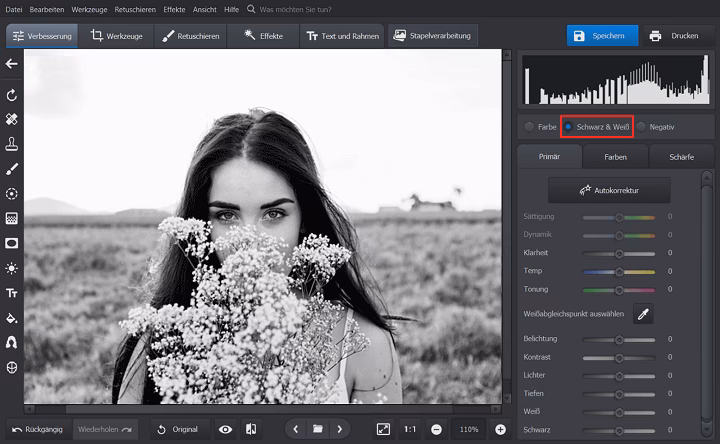This screenshot has height=444, width=720.
Task: Click the white balance eyedropper
Action: click(645, 314)
